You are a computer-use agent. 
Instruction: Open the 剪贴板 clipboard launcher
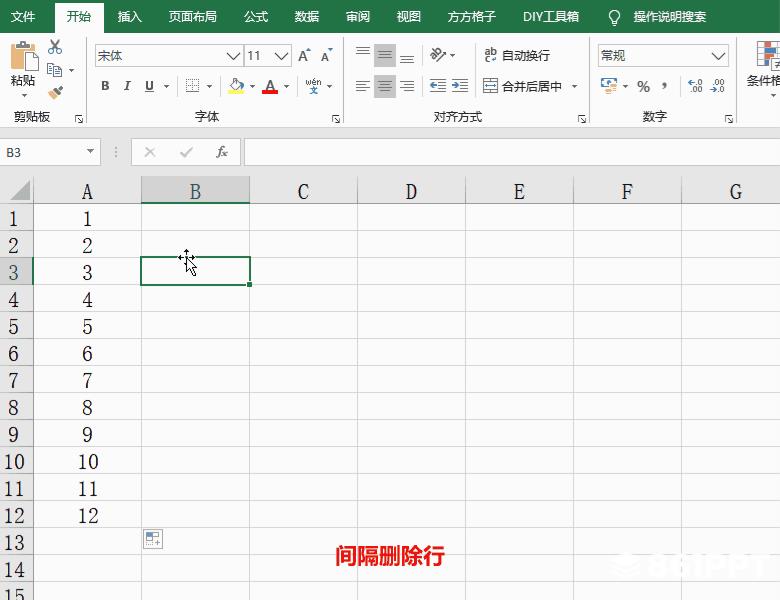click(79, 118)
